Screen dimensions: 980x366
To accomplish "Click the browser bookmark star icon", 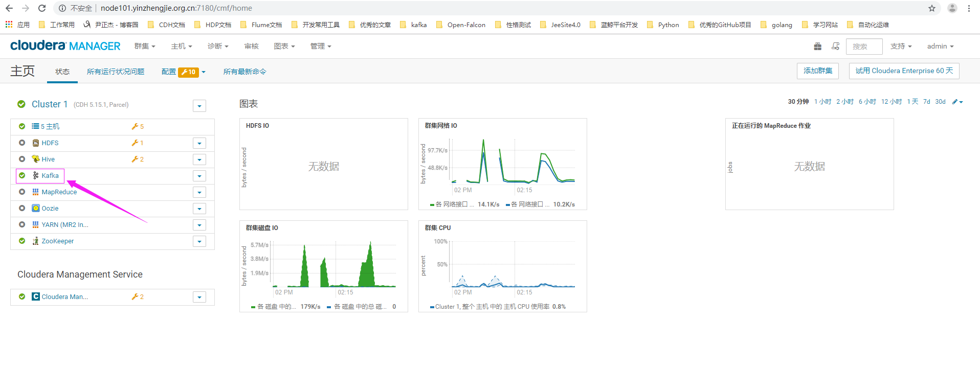I will 931,8.
